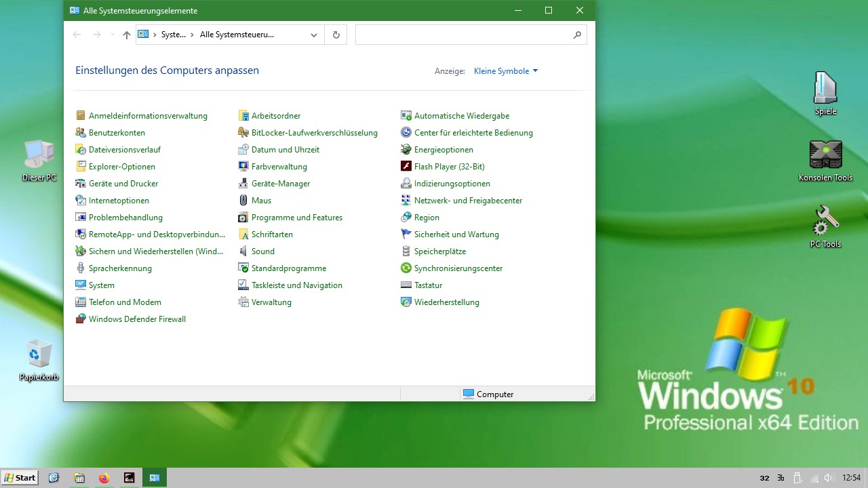Click the search magnifier icon
The height and width of the screenshot is (488, 868).
[x=578, y=35]
